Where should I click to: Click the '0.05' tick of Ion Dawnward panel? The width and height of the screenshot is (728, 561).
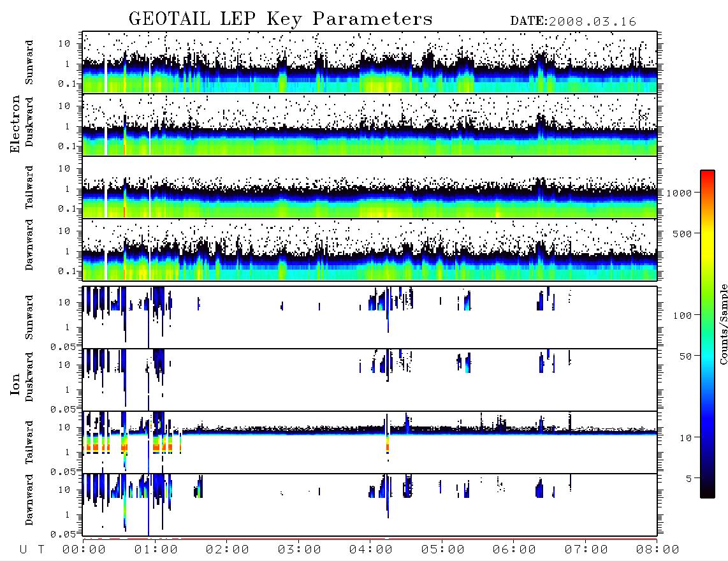click(x=62, y=534)
